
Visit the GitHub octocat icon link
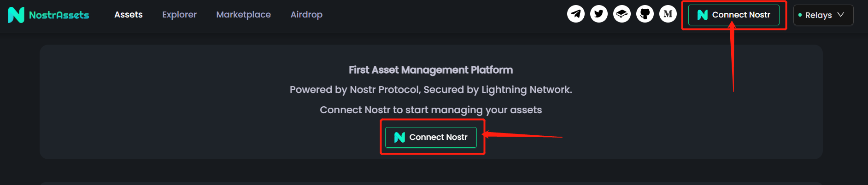(x=645, y=14)
